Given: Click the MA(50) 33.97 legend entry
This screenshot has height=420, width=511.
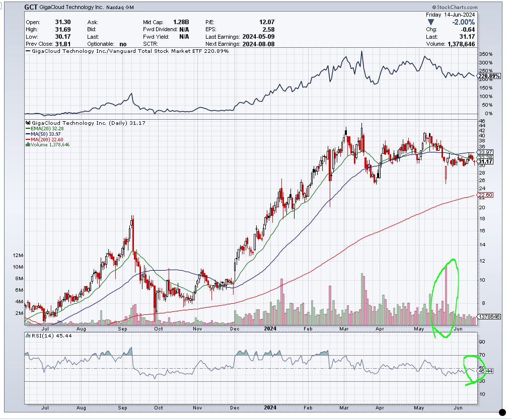Looking at the screenshot, I should (x=43, y=134).
